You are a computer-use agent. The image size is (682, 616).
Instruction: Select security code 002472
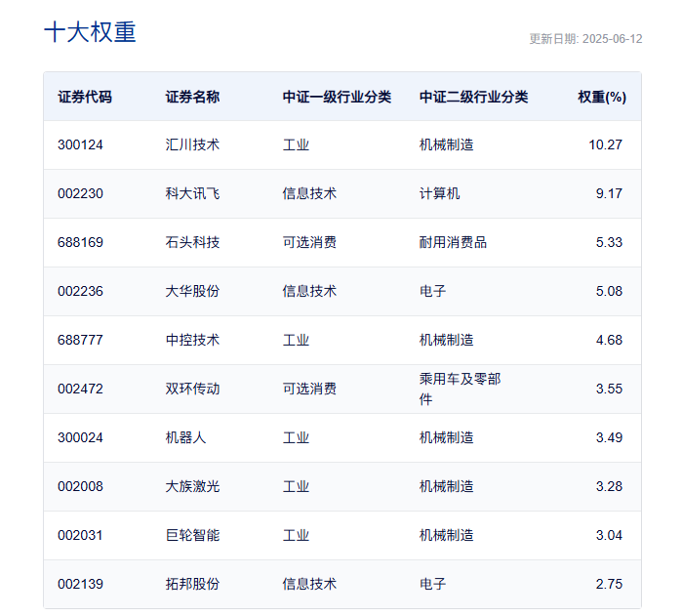point(80,389)
